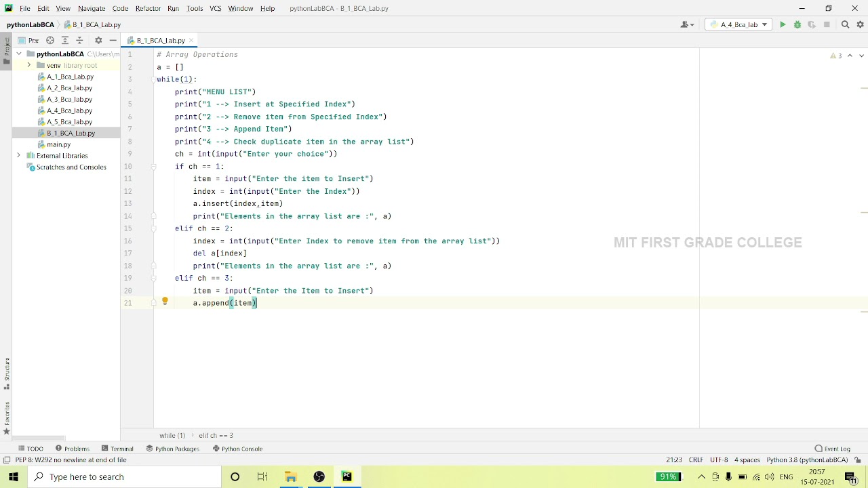This screenshot has width=868, height=488.
Task: Open the Windows Start menu
Action: 14,477
